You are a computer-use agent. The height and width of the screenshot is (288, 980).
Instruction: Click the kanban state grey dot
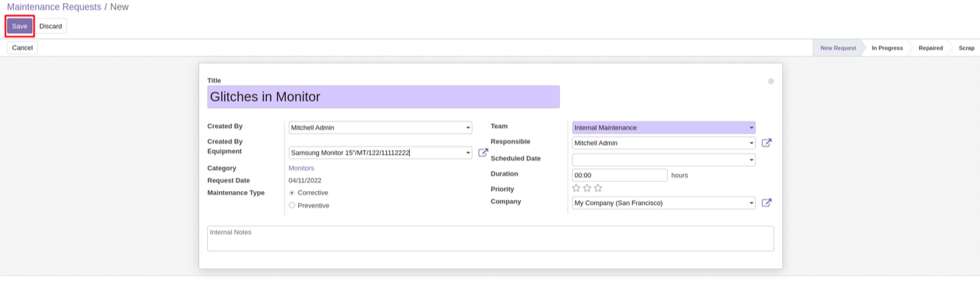pyautogui.click(x=771, y=81)
